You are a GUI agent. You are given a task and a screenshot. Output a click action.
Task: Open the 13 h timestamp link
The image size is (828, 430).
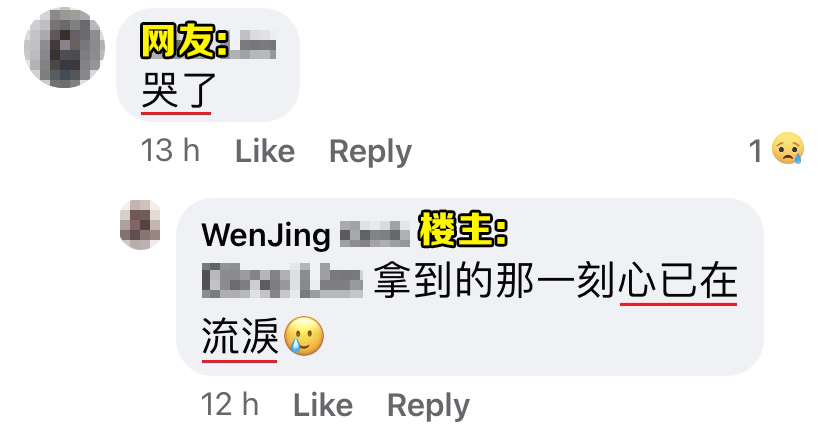coord(171,151)
